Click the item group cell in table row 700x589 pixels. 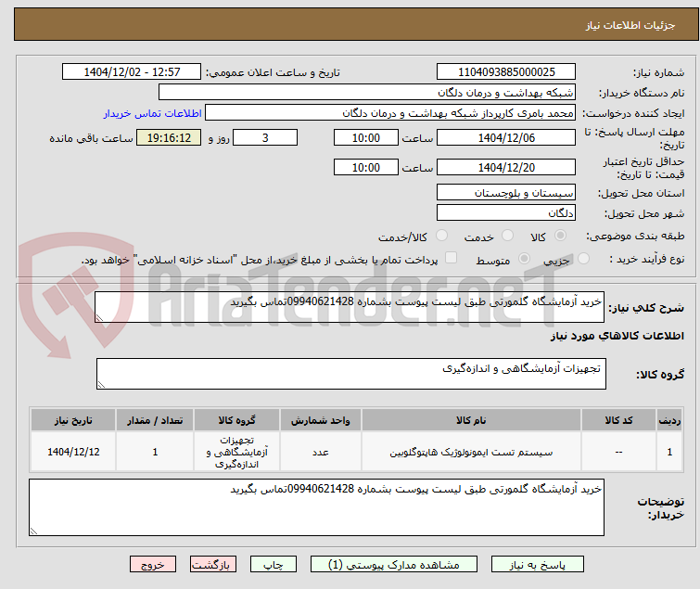pos(236,452)
